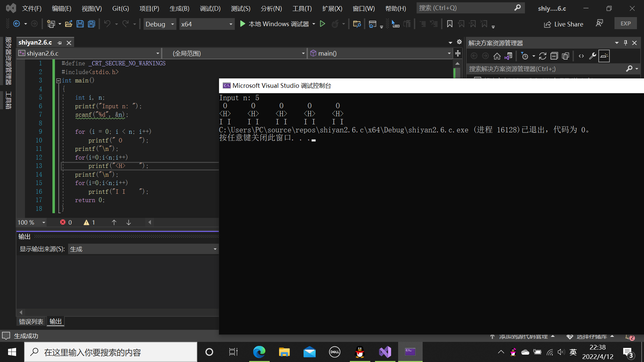Toggle the pin on the shiyan2.6.c tab

pos(60,43)
